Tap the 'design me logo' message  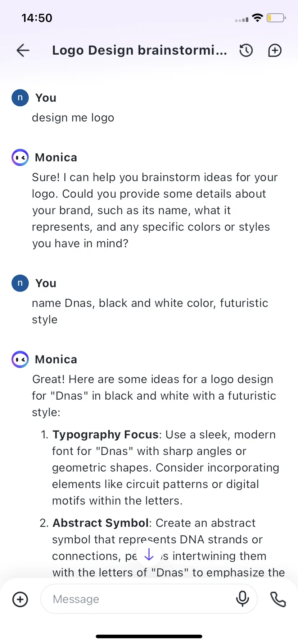tap(73, 118)
